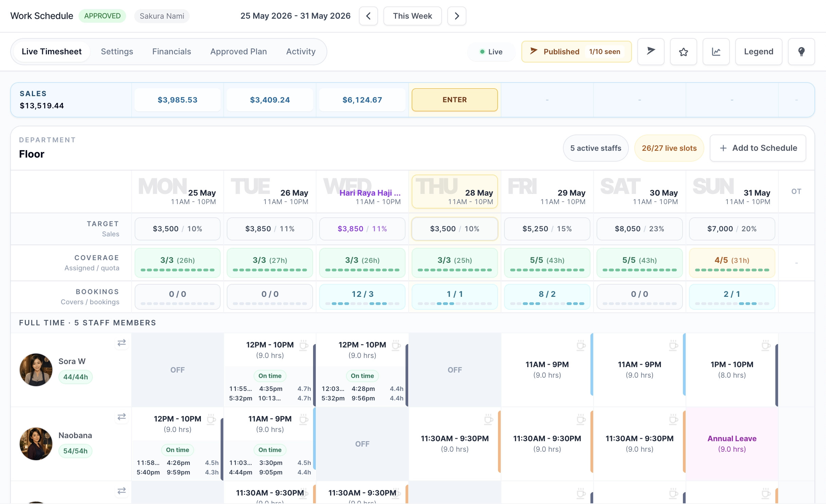
Task: Click break cup icon on Naobana Friday shift
Action: click(x=581, y=419)
